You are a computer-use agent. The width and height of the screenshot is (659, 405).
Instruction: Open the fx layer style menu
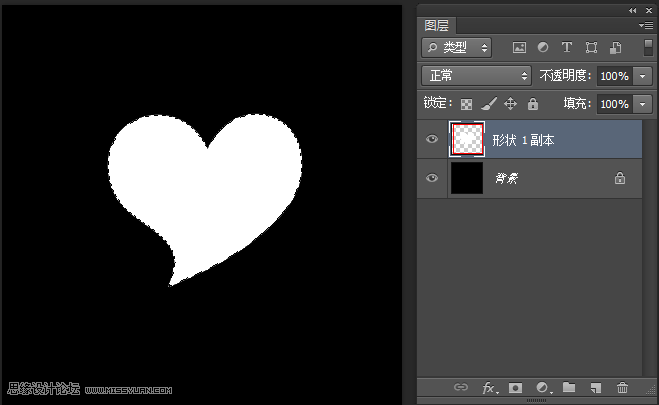click(x=490, y=387)
